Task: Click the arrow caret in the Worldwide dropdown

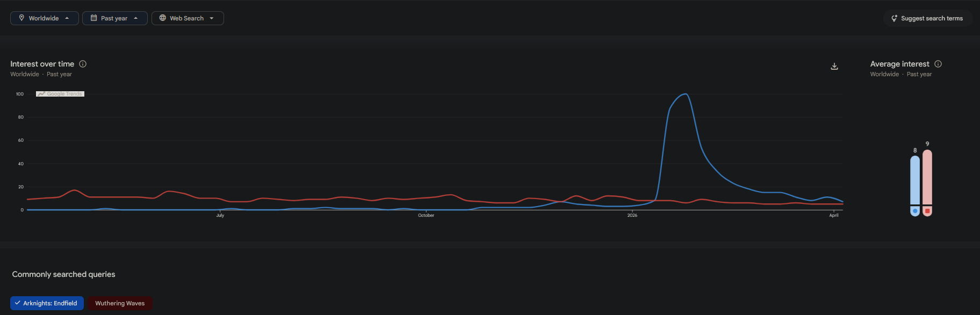Action: 67,18
